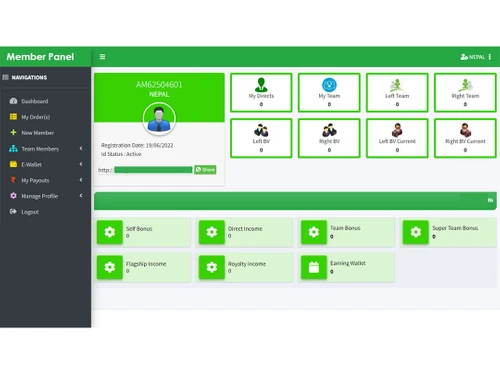
Task: Click the Left BV Current icon
Action: [397, 130]
